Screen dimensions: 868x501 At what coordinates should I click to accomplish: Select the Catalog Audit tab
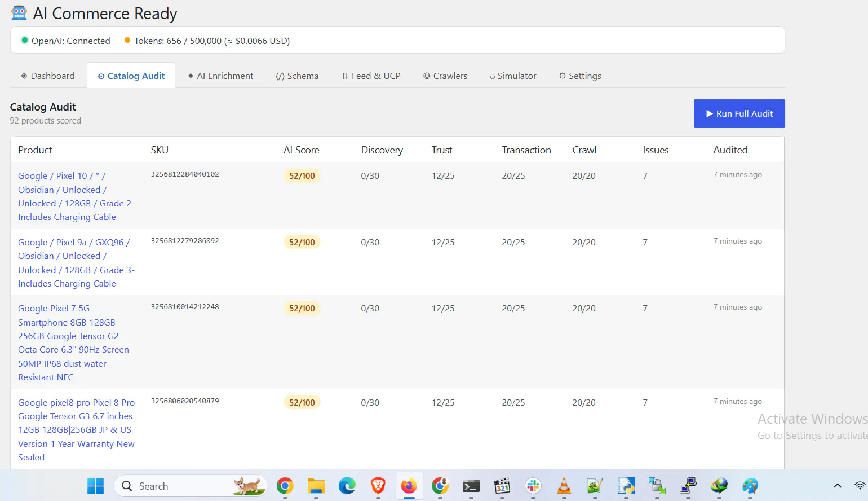coord(131,76)
